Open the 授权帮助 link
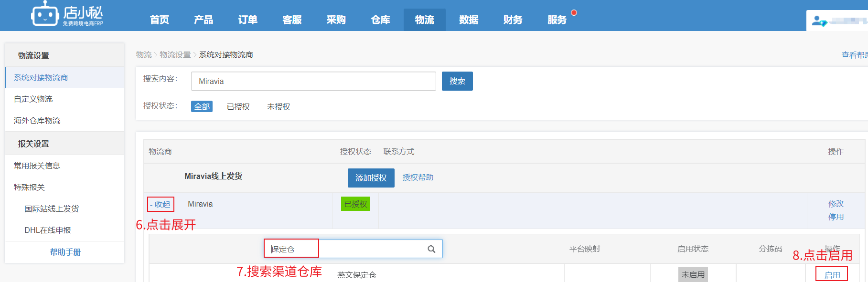868x282 pixels. (x=418, y=178)
